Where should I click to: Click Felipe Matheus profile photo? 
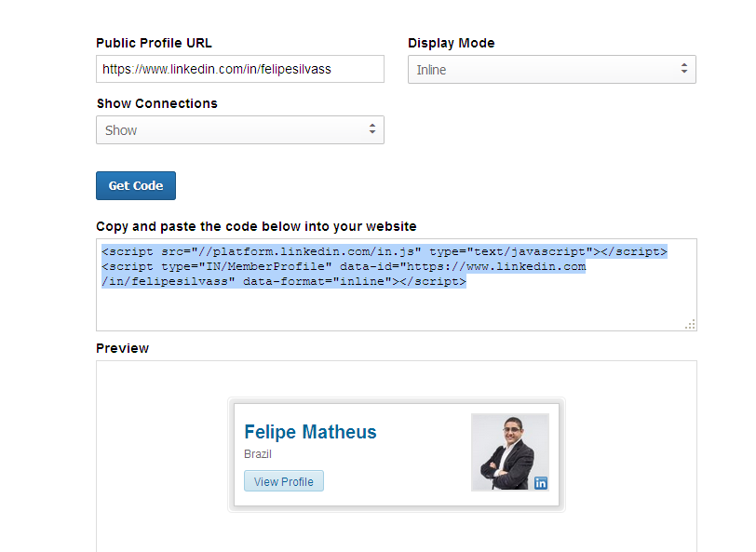pyautogui.click(x=510, y=452)
